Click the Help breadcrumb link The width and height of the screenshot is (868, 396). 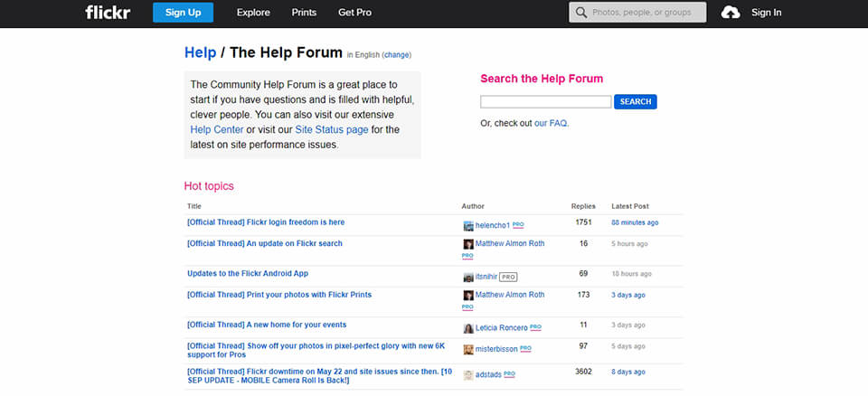pos(200,52)
